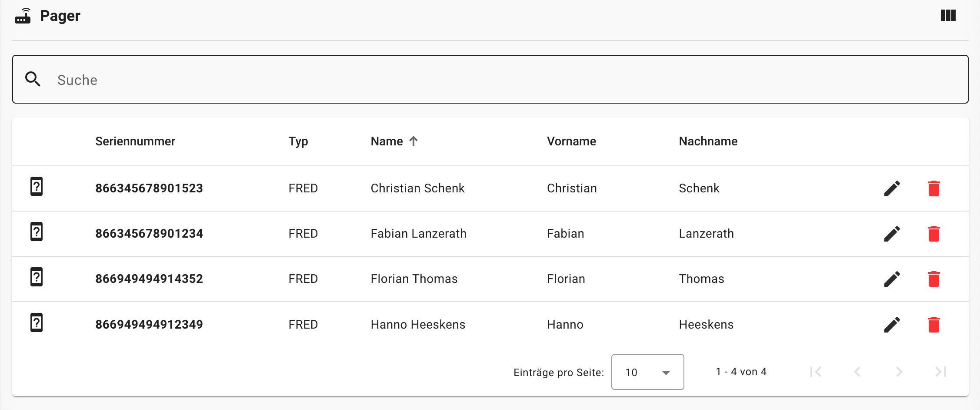The width and height of the screenshot is (980, 410).
Task: Open the entries per page dropdown
Action: point(647,372)
